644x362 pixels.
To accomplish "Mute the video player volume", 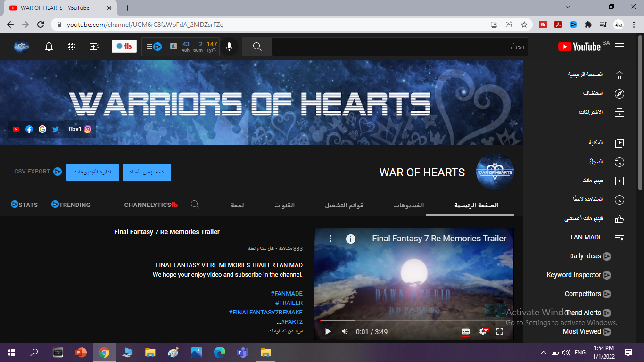I will click(345, 331).
